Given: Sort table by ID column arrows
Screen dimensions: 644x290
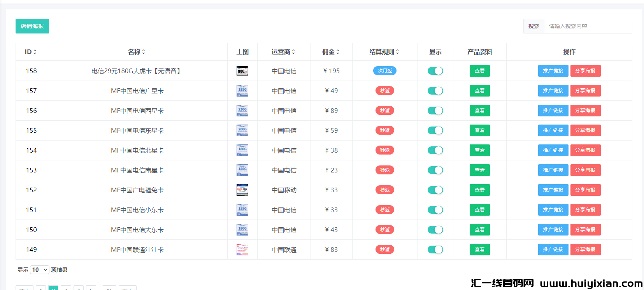Looking at the screenshot, I should pyautogui.click(x=35, y=52).
